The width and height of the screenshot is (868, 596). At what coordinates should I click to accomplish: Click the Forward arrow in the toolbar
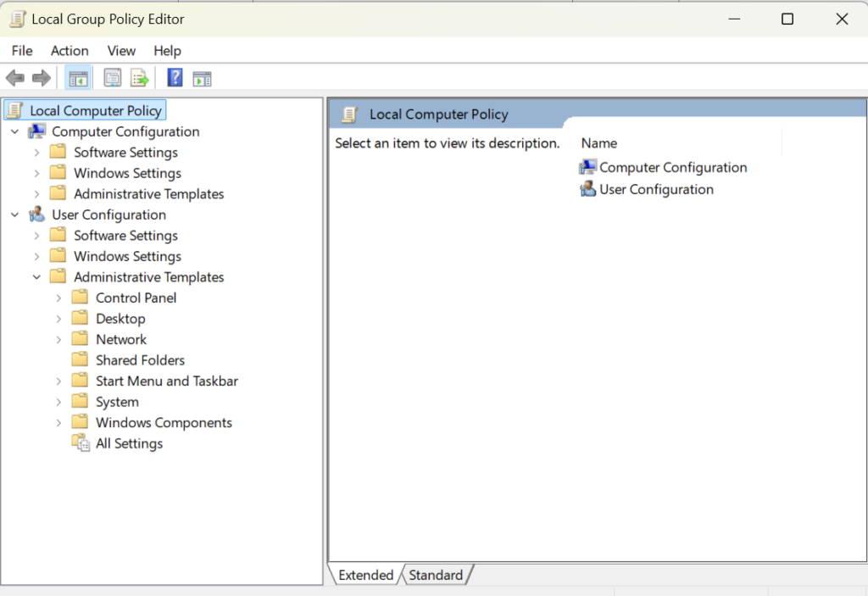pos(41,79)
